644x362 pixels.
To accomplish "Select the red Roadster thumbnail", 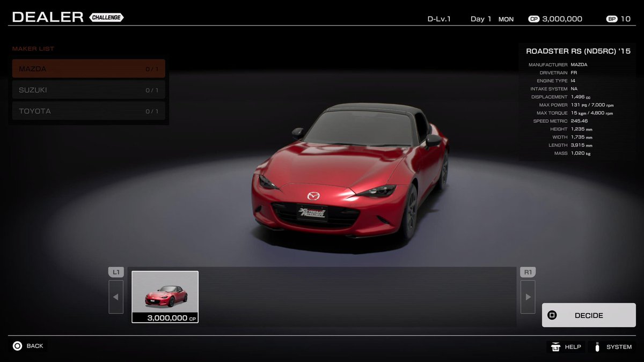I will 165,297.
